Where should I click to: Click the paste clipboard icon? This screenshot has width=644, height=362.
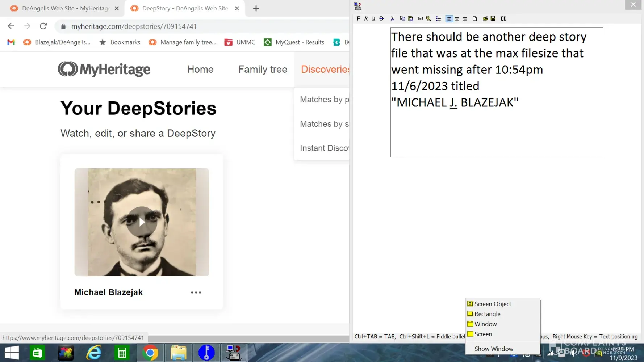click(410, 18)
